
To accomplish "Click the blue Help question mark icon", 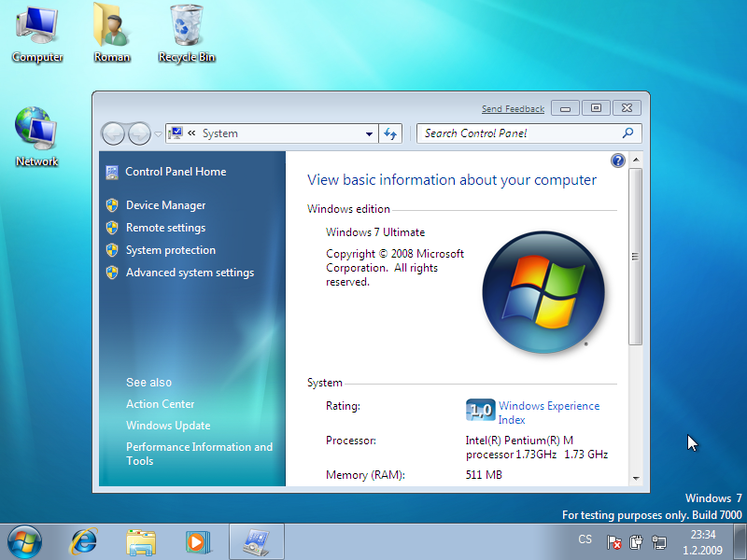I will click(618, 161).
